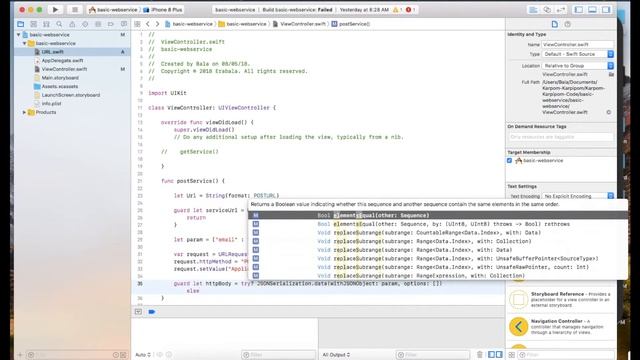The width and height of the screenshot is (640, 360).
Task: Add file with plus button in navigator
Action: click(x=20, y=355)
